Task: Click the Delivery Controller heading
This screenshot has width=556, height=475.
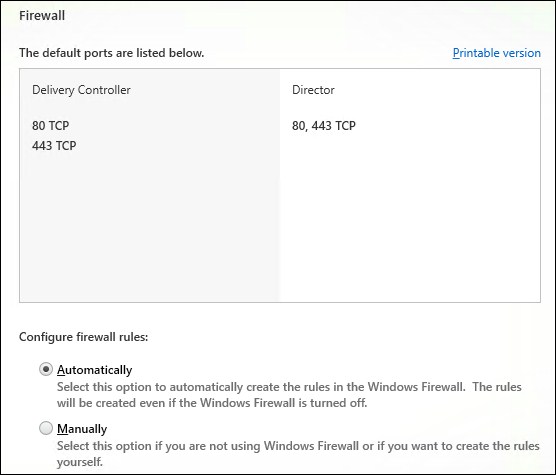Action: [x=81, y=90]
